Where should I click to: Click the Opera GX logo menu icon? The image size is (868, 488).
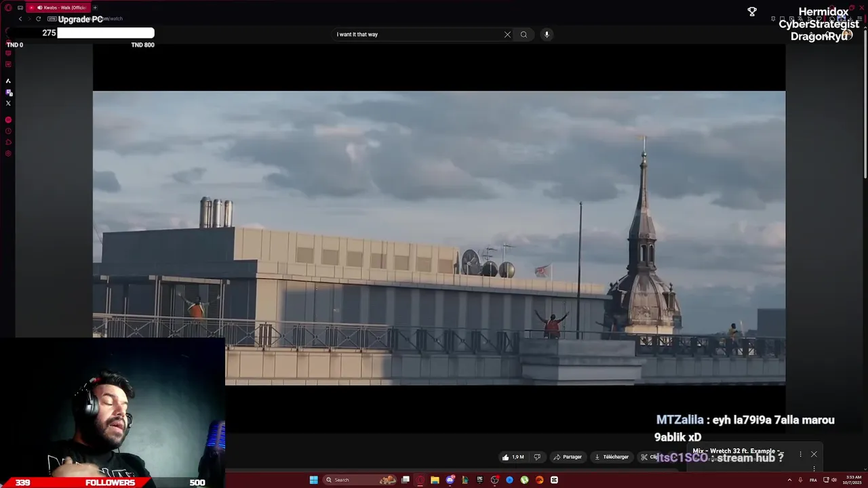click(x=8, y=7)
